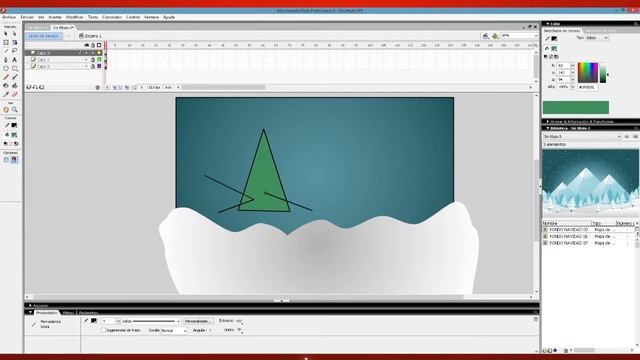640x360 pixels.
Task: Select the Hand tool
Action: pos(6,109)
